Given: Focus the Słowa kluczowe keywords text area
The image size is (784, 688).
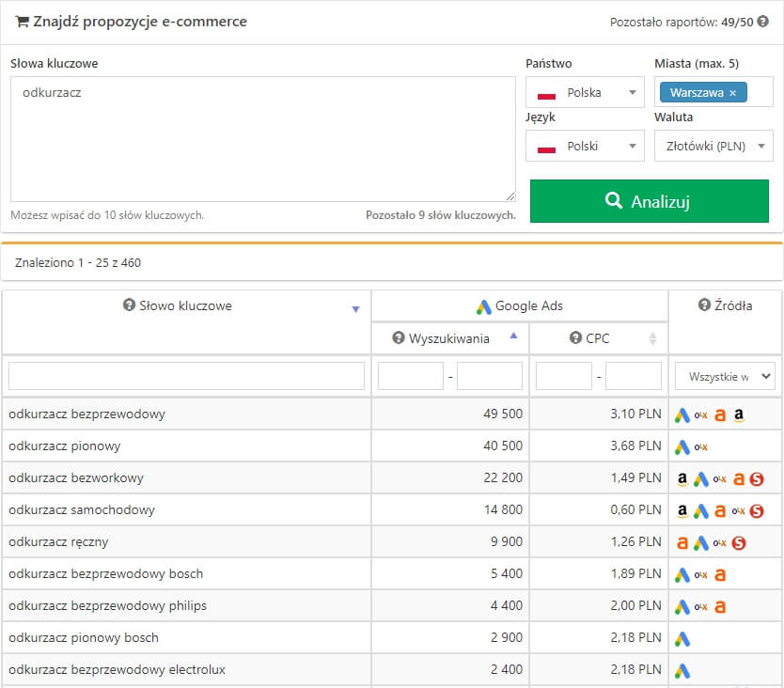Looking at the screenshot, I should [263, 139].
